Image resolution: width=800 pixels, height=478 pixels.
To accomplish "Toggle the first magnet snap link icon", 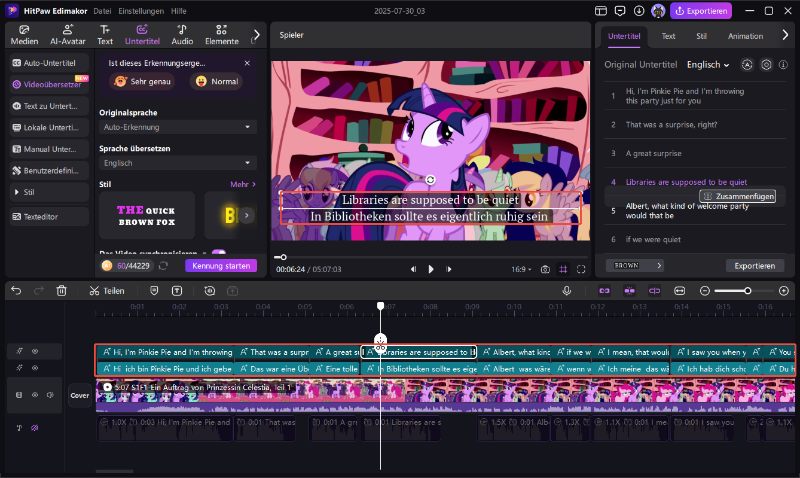I will tap(605, 291).
